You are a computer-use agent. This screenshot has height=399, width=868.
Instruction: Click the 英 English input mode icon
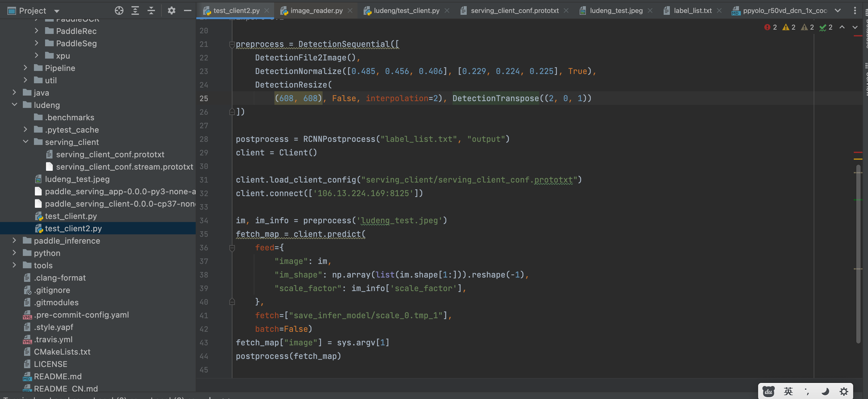[x=787, y=391]
